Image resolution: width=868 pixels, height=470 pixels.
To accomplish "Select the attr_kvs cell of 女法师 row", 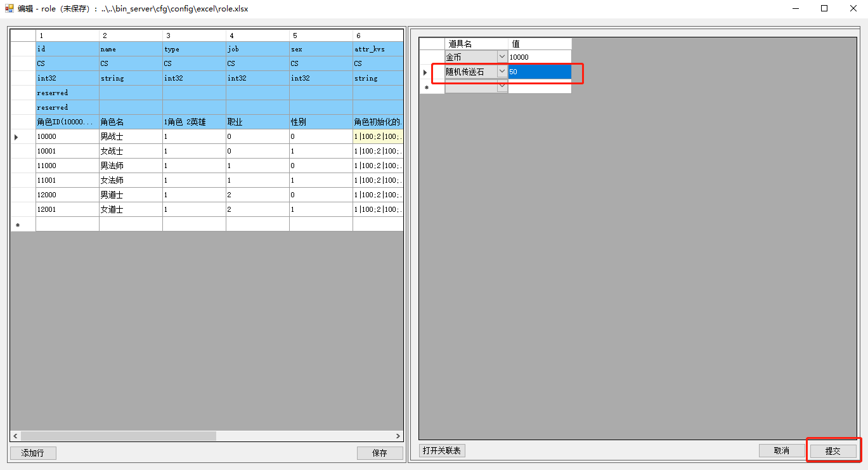I will click(x=378, y=180).
